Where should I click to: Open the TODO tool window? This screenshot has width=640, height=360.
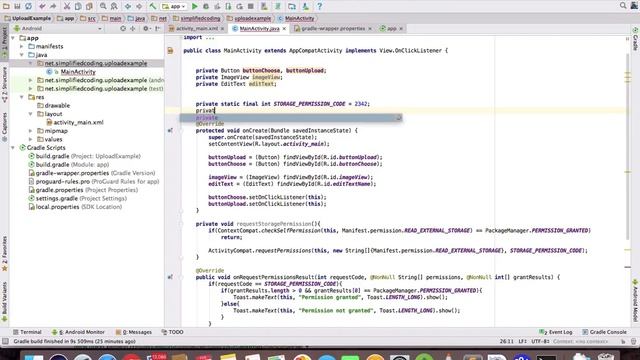click(x=173, y=332)
